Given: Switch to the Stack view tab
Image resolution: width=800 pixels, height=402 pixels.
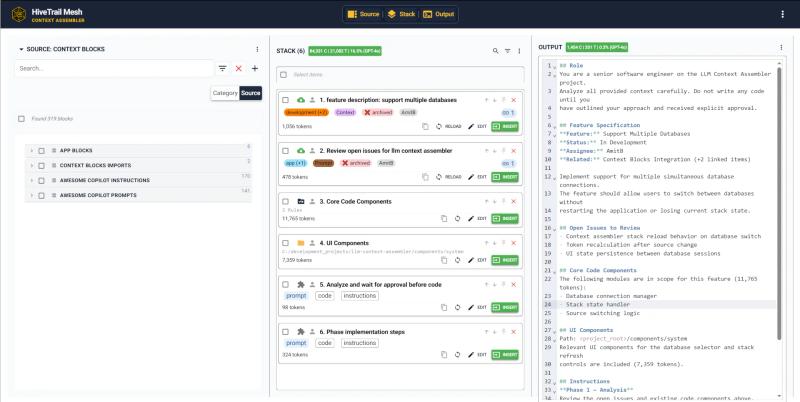Looking at the screenshot, I should 401,14.
